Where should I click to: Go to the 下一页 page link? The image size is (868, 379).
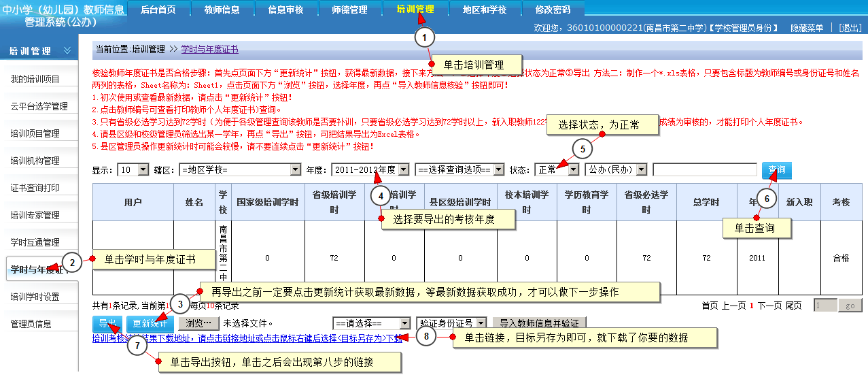point(769,306)
